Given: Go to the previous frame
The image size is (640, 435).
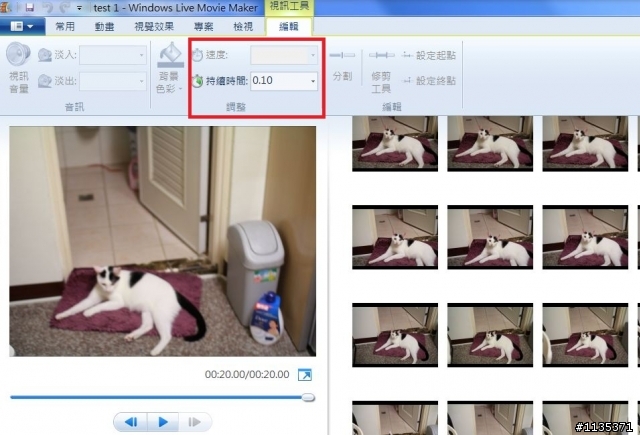Looking at the screenshot, I should 131,422.
